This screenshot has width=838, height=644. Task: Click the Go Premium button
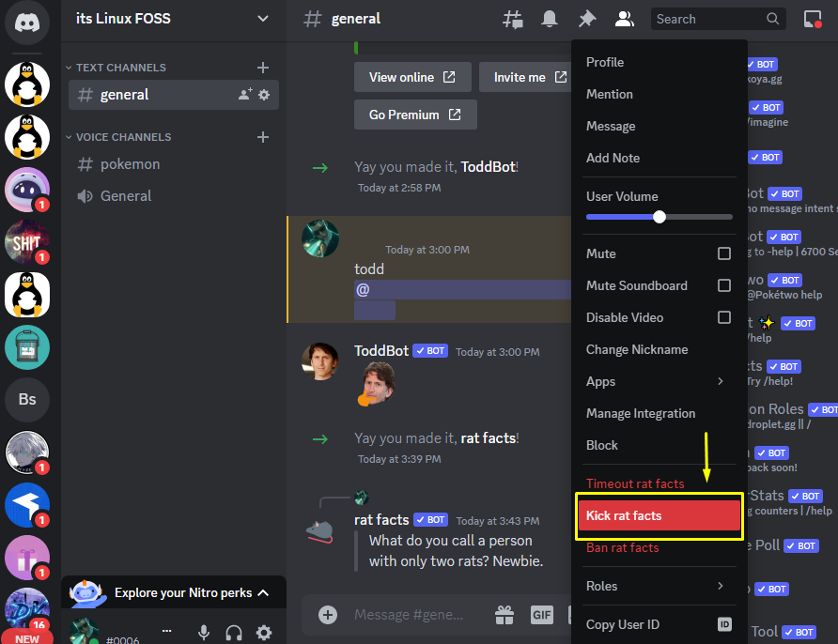click(x=415, y=115)
